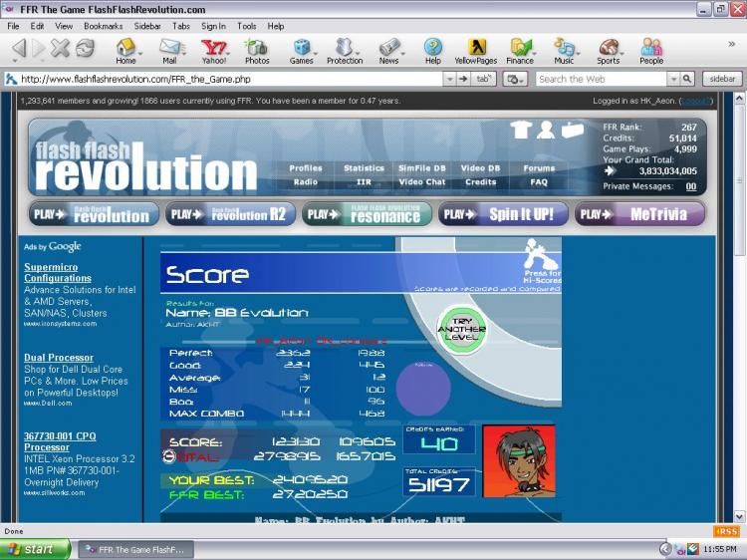Click the Home toolbar icon

(x=125, y=51)
